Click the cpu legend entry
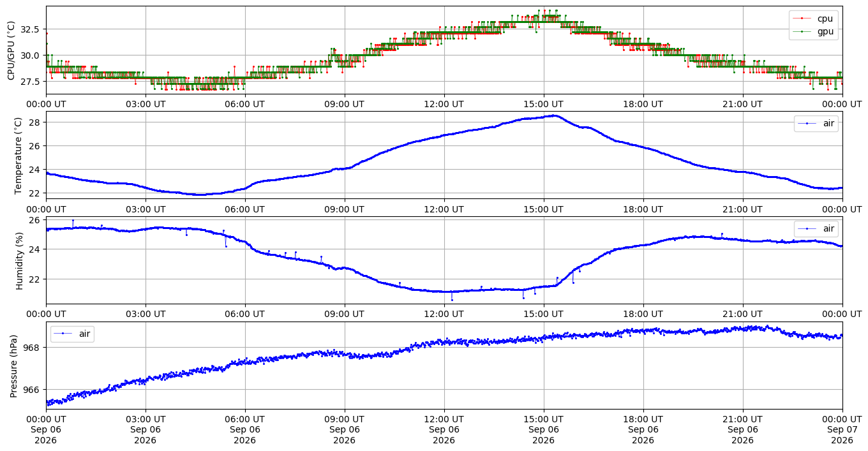868x451 pixels. pyautogui.click(x=813, y=18)
